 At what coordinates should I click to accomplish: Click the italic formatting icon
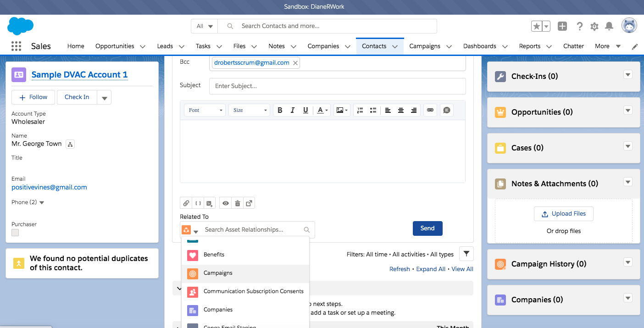coord(293,110)
